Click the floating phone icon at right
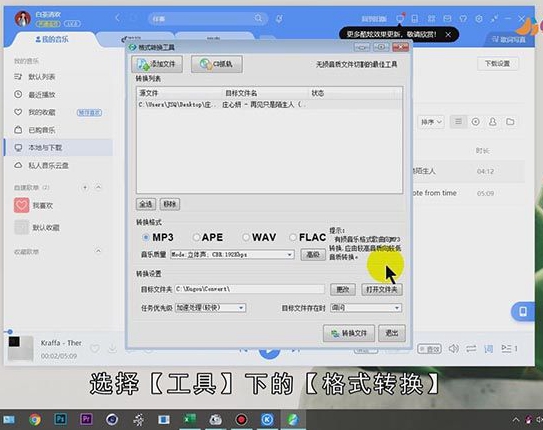 [x=523, y=311]
